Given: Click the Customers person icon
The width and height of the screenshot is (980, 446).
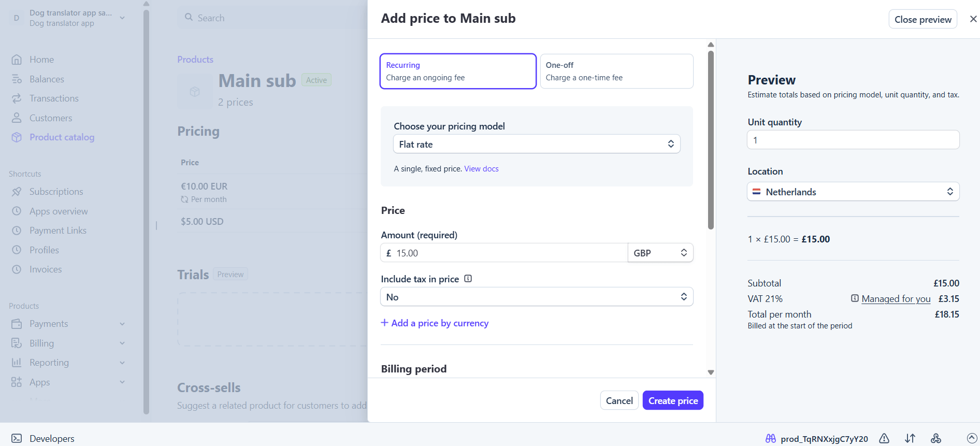Looking at the screenshot, I should 17,118.
